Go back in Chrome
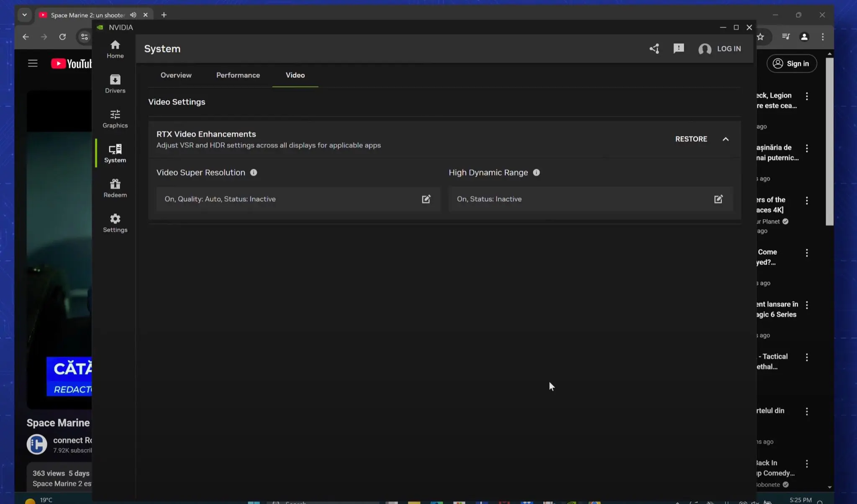The height and width of the screenshot is (504, 857). (x=26, y=37)
